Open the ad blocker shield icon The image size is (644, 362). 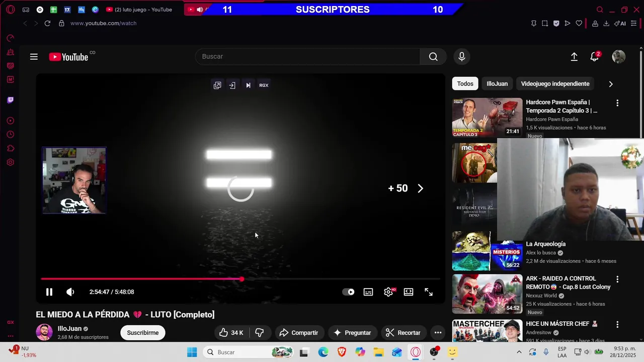pos(556,23)
